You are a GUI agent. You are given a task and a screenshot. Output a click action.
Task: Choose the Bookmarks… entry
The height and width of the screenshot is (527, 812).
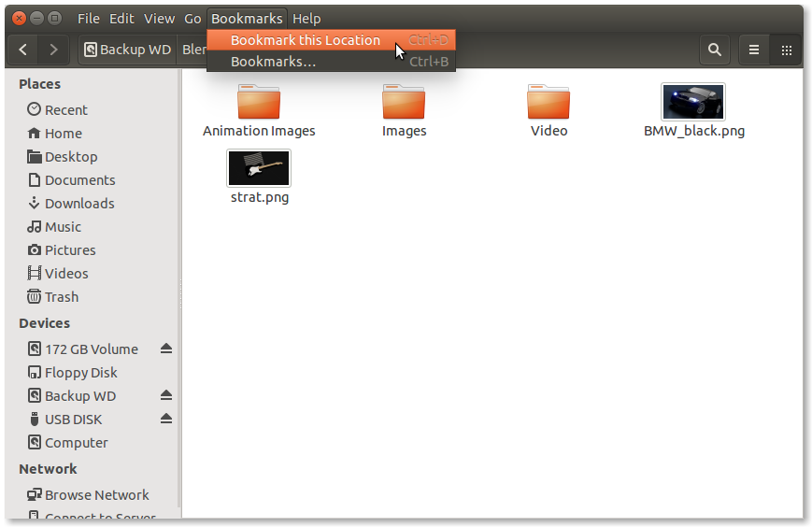click(332, 61)
